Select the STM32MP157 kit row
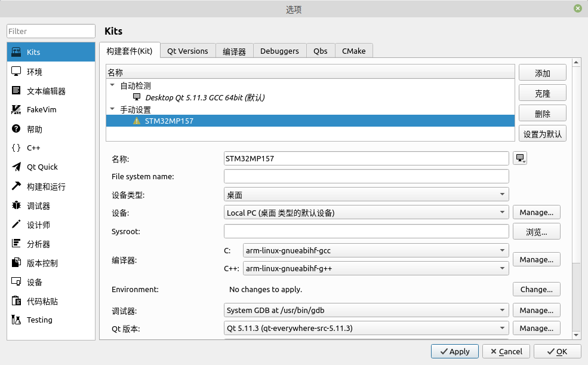Screen dimensions: 588x365 pyautogui.click(x=310, y=121)
